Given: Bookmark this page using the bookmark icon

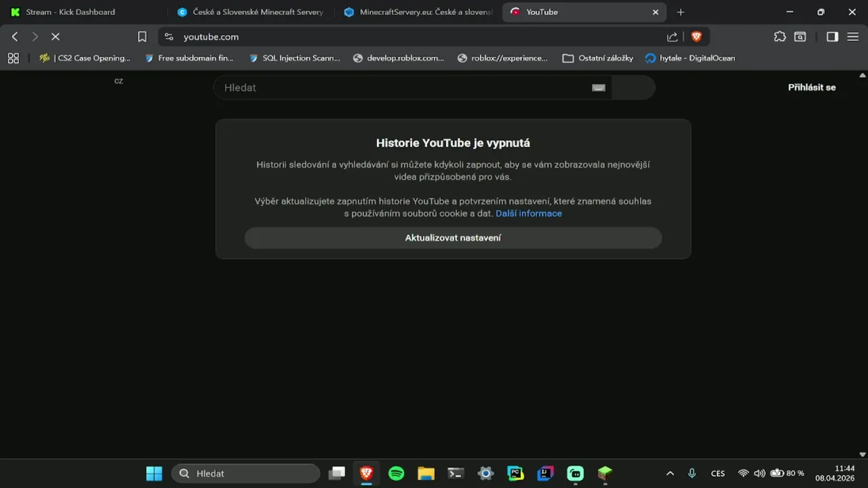Looking at the screenshot, I should [142, 37].
